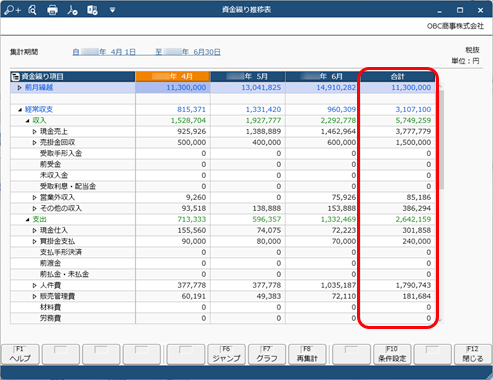
Task: Select the 受取手形入金 row label
Action: [x=61, y=154]
